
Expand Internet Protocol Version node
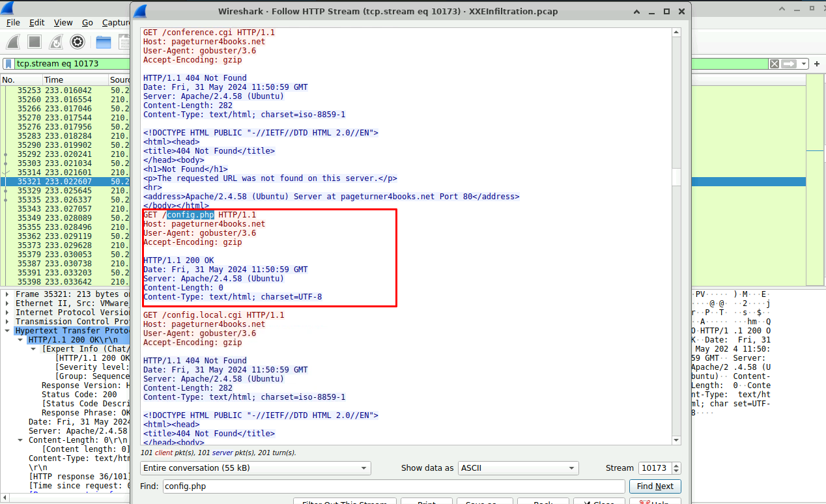tap(7, 313)
